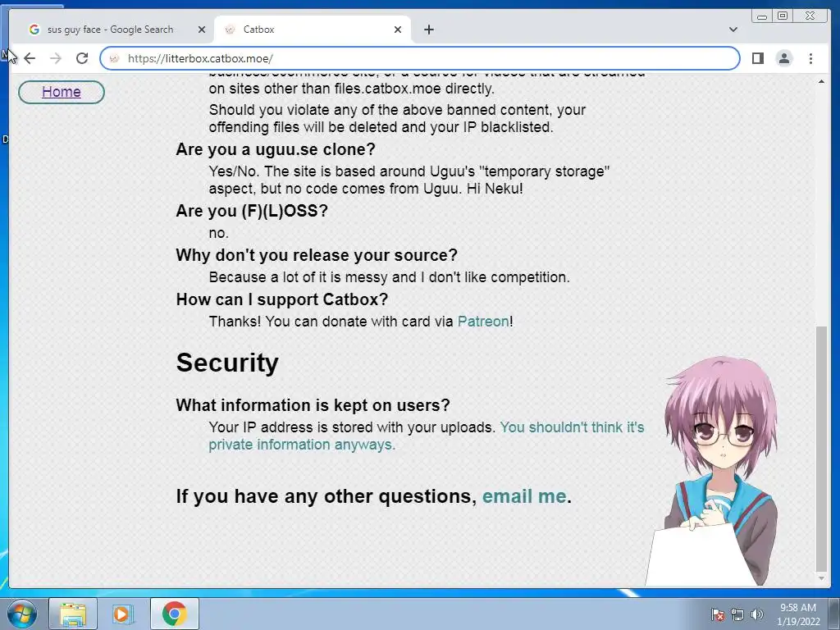
Task: Click the network tray icon
Action: (737, 614)
